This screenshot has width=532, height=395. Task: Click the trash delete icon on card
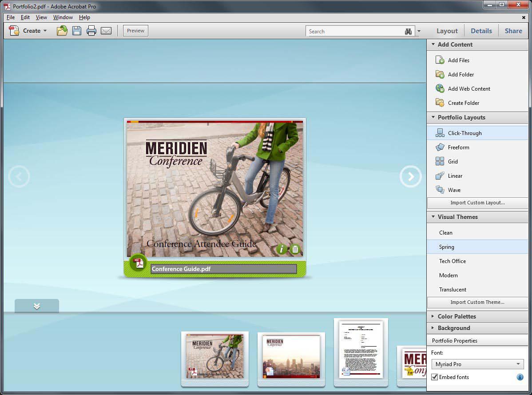point(295,249)
